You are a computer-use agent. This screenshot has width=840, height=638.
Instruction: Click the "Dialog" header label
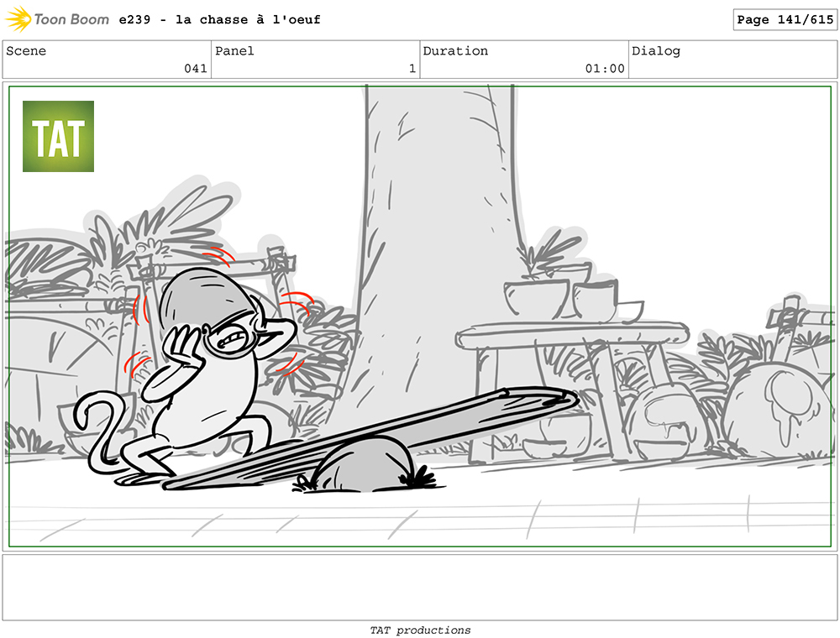click(656, 51)
